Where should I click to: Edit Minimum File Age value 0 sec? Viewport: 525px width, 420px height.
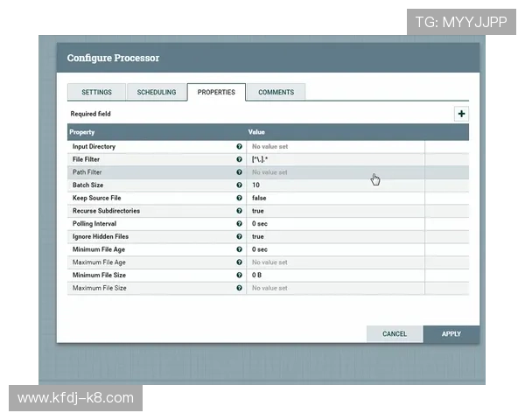[x=335, y=249]
